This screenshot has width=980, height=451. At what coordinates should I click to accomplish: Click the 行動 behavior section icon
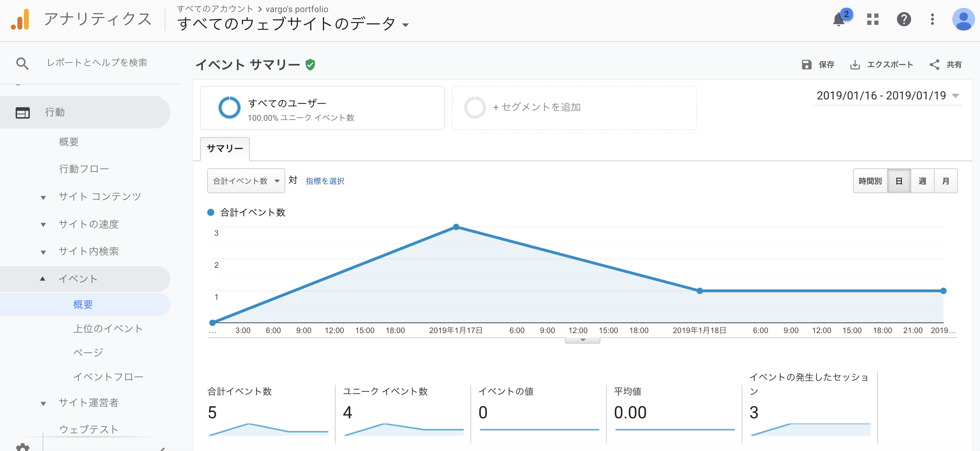point(22,113)
